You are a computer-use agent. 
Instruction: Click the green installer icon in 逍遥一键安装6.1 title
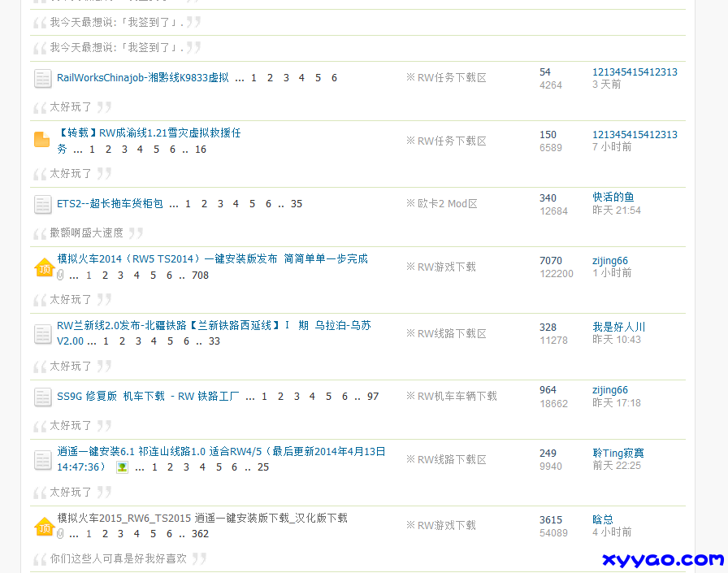122,467
